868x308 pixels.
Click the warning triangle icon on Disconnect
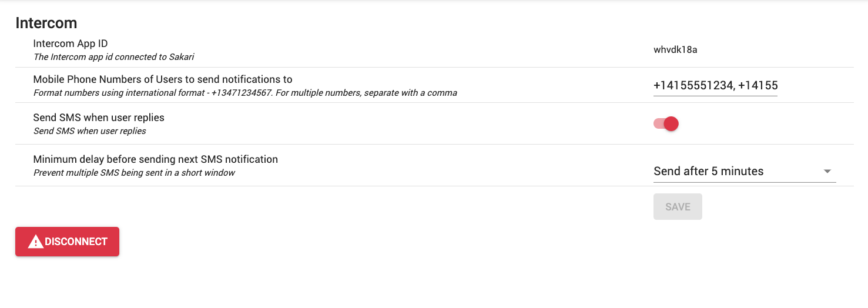pyautogui.click(x=36, y=242)
